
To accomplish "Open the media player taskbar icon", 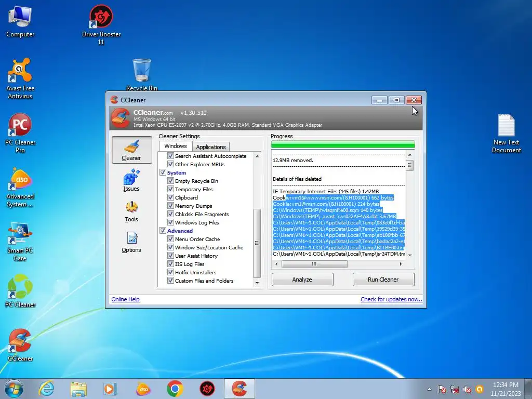I will pyautogui.click(x=110, y=389).
